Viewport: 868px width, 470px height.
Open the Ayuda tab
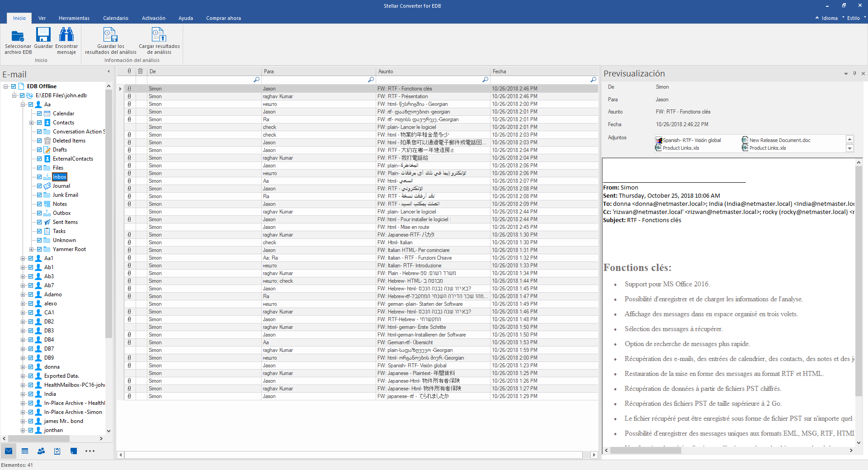coord(186,18)
